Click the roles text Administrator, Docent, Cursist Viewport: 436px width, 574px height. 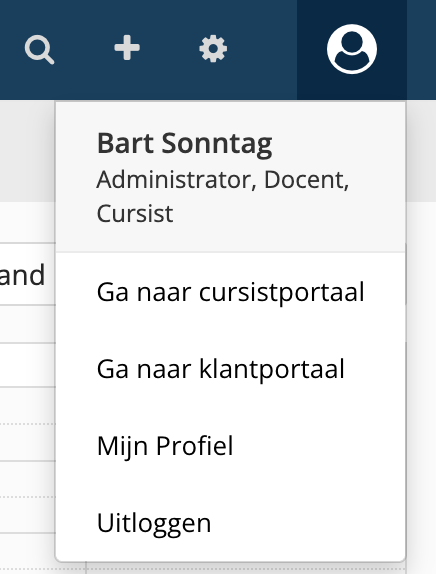click(223, 196)
